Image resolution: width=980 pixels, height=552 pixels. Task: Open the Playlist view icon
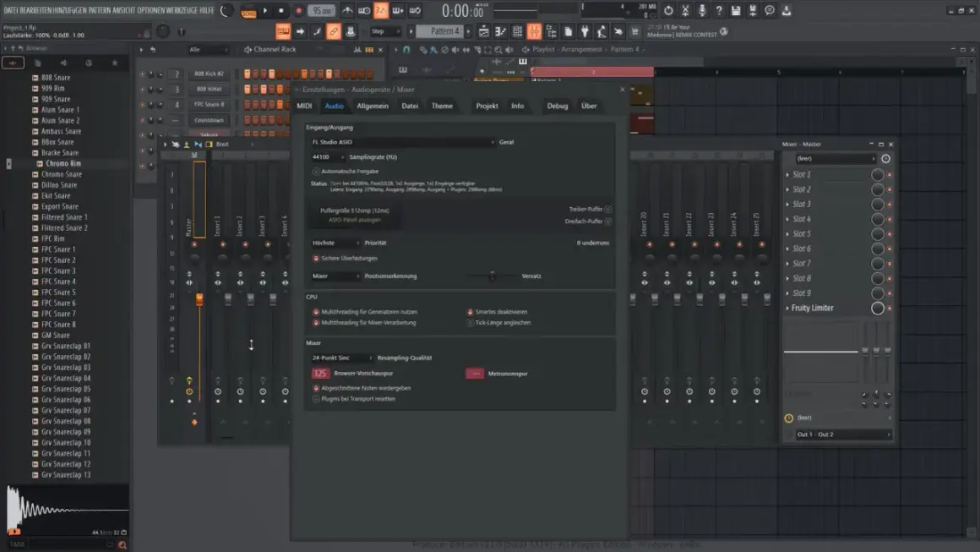[484, 31]
